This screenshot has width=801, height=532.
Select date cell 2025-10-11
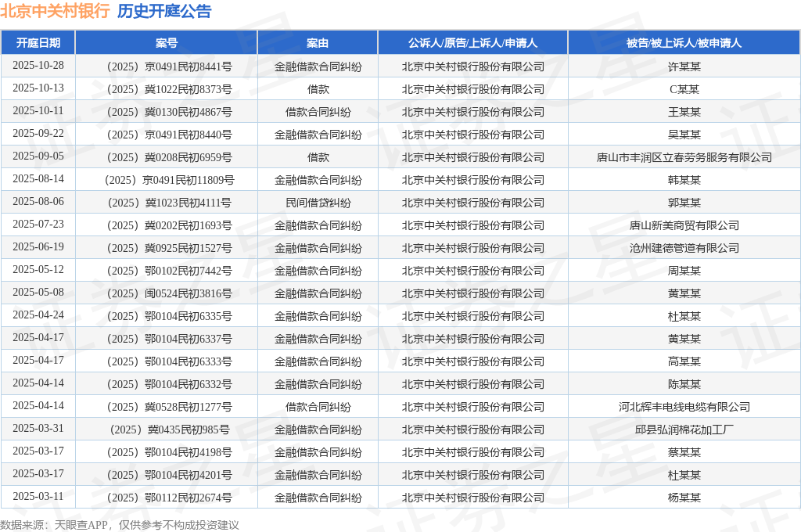[38, 110]
